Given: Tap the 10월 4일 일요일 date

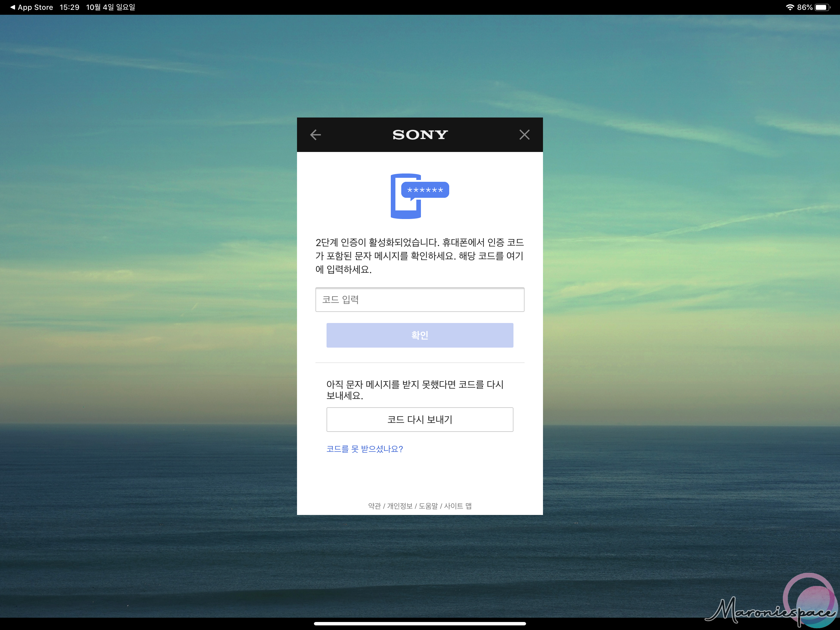Looking at the screenshot, I should point(110,7).
